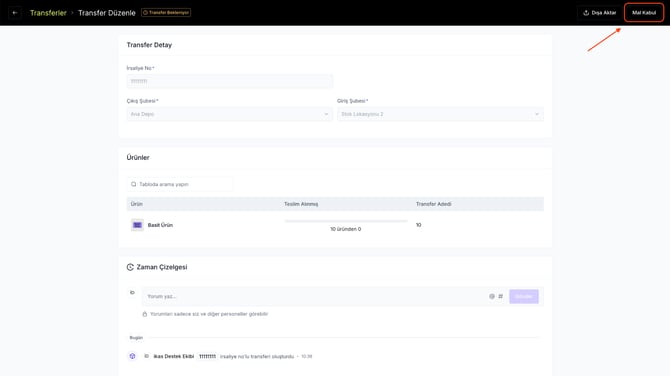Viewport: 670px width, 376px height.
Task: Click the mention icon in comment box
Action: point(492,296)
